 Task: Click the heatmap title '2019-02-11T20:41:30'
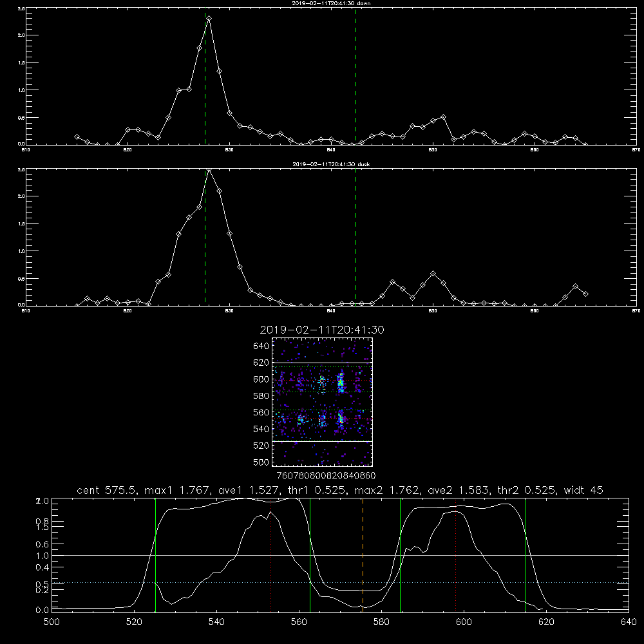point(322,330)
